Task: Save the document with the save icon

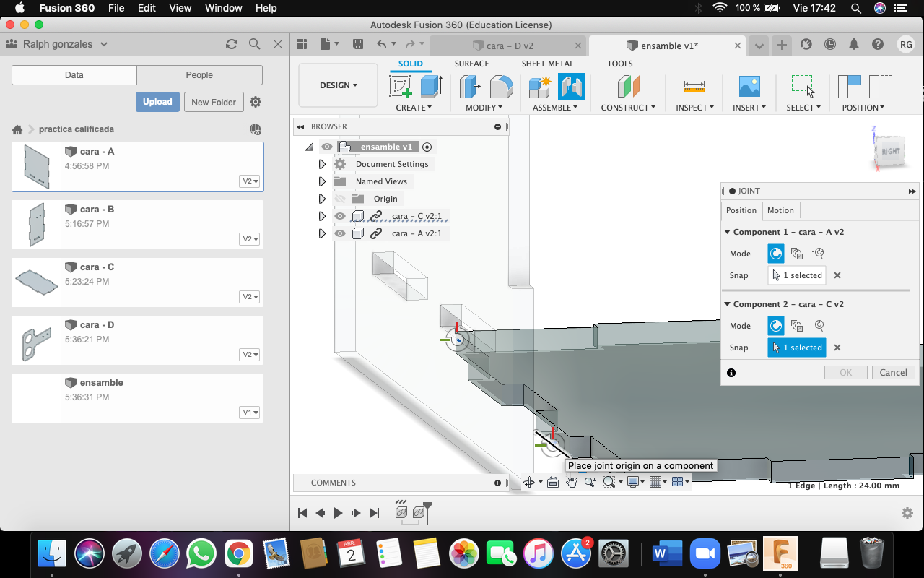Action: [358, 44]
